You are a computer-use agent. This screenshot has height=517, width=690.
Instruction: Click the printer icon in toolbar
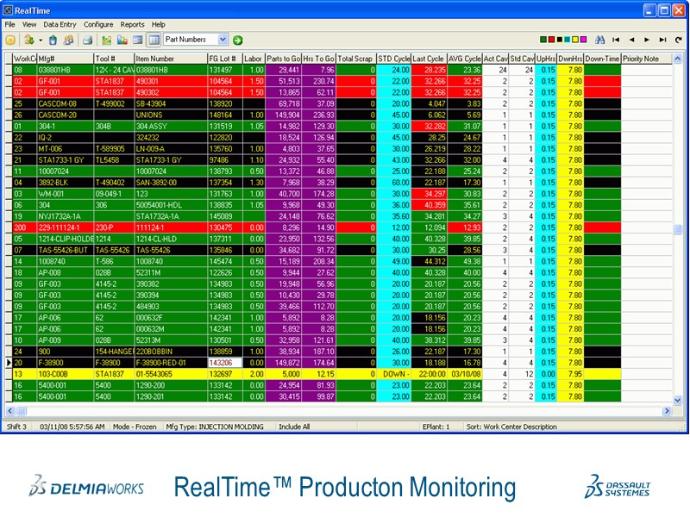tap(87, 40)
